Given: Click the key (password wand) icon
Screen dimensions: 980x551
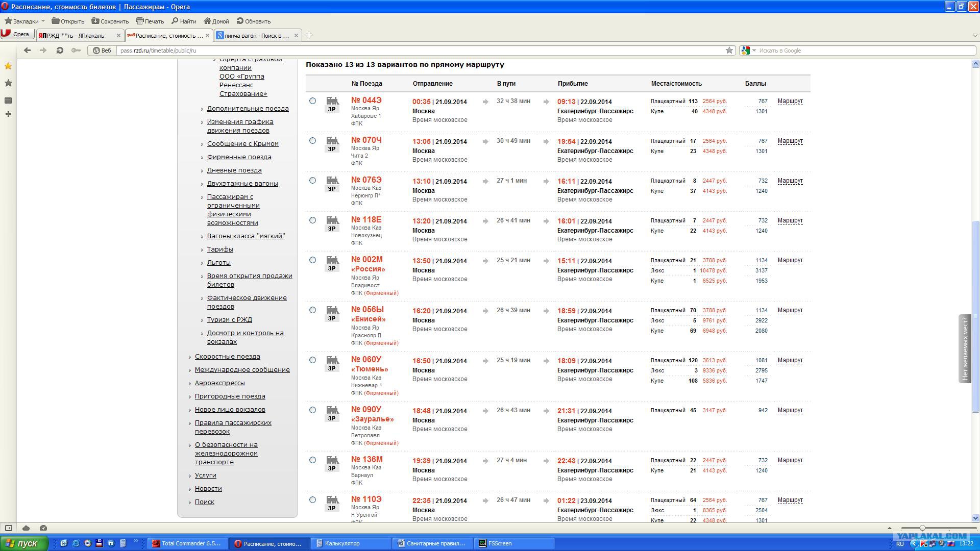Looking at the screenshot, I should click(x=76, y=50).
